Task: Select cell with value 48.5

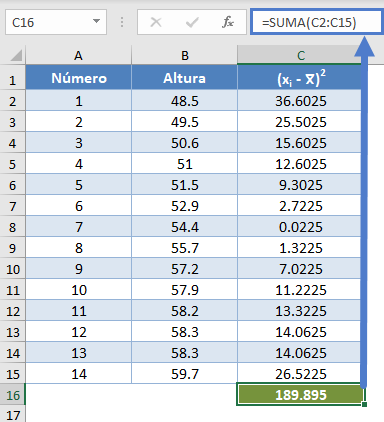Action: click(x=185, y=101)
